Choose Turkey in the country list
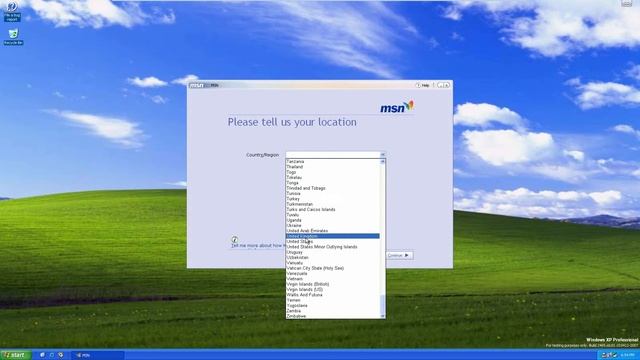Image resolution: width=640 pixels, height=360 pixels. click(333, 199)
